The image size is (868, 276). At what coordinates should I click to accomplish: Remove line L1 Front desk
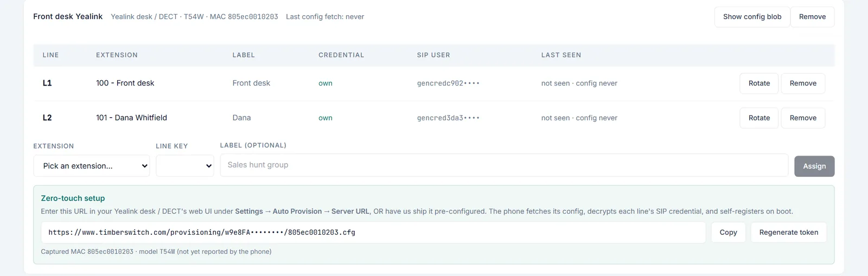(x=803, y=83)
